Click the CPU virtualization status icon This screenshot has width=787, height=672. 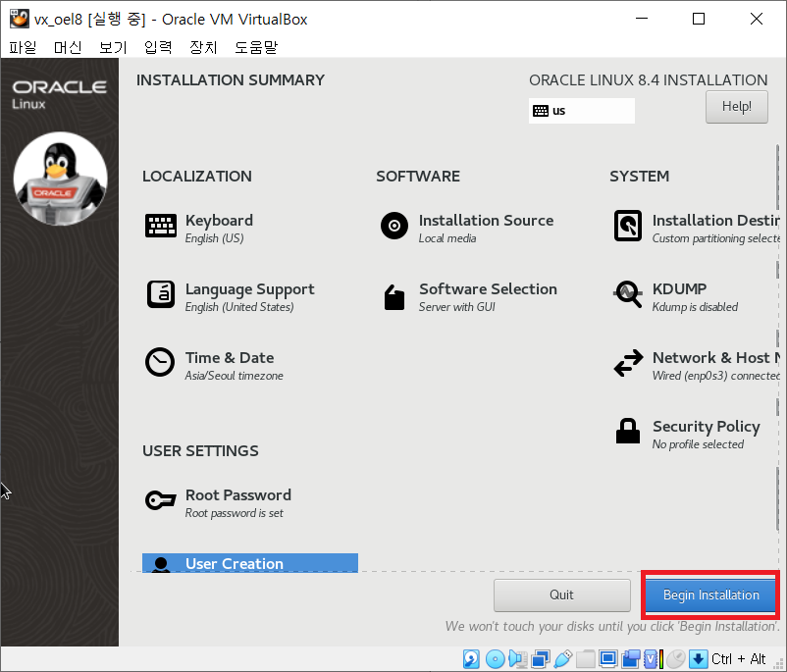(654, 658)
